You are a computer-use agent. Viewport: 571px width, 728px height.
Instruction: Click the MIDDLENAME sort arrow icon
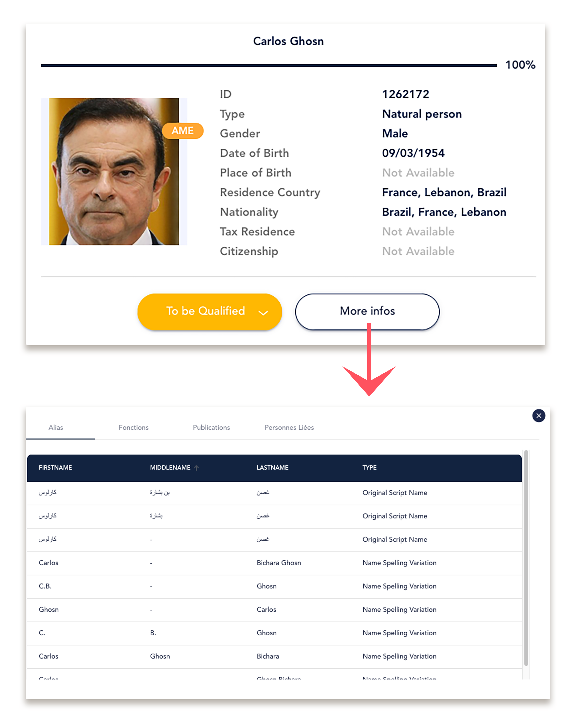[x=196, y=468]
